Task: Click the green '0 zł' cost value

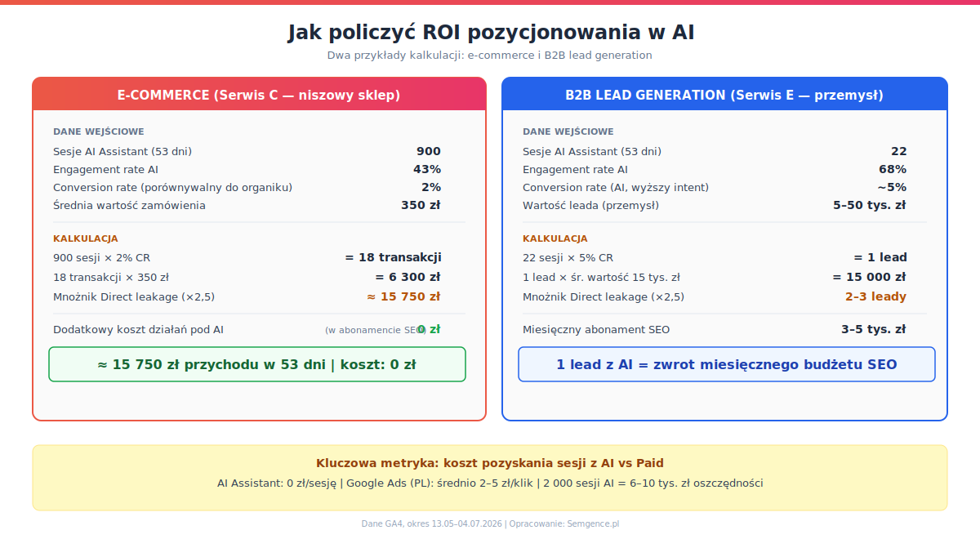Action: tap(429, 329)
